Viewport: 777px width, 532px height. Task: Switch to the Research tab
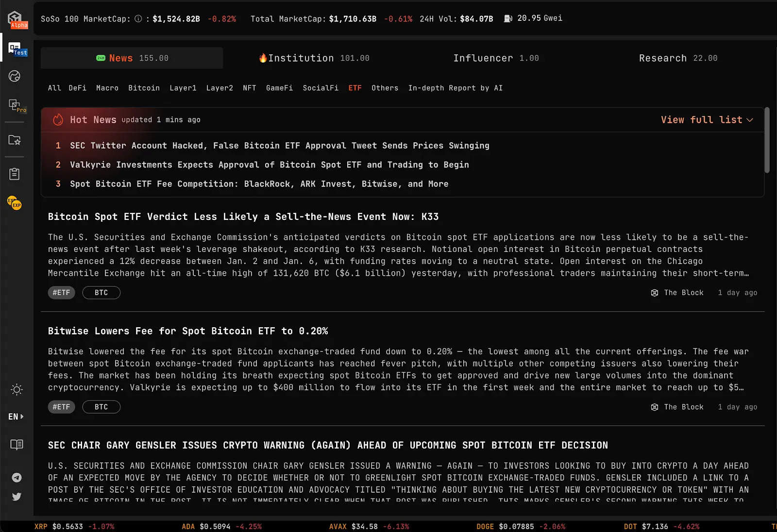coord(678,58)
